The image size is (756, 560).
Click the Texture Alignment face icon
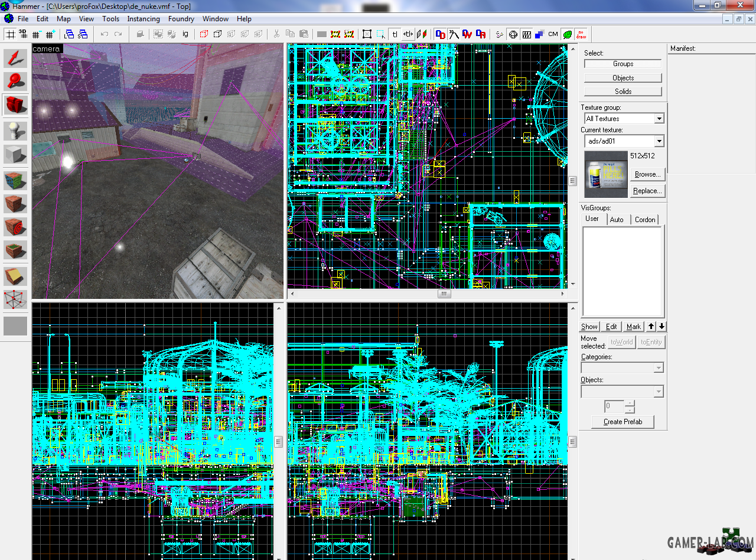coord(422,34)
